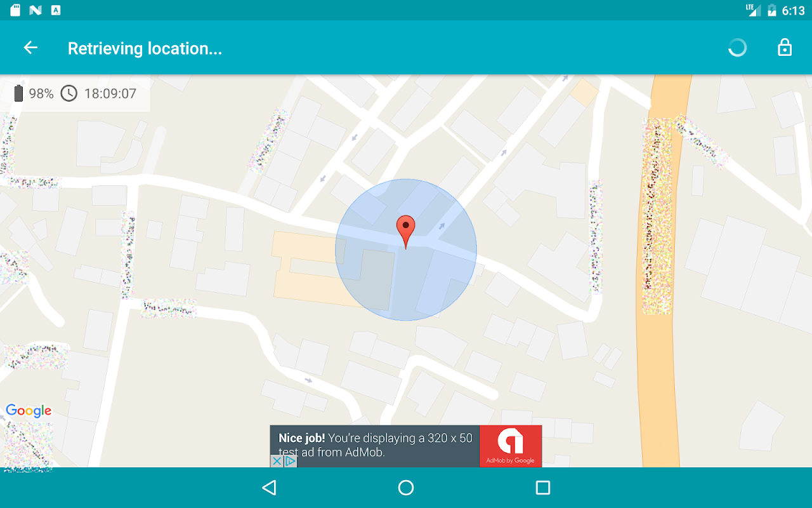
Task: Tap the loading spinner indicator
Action: (x=737, y=48)
